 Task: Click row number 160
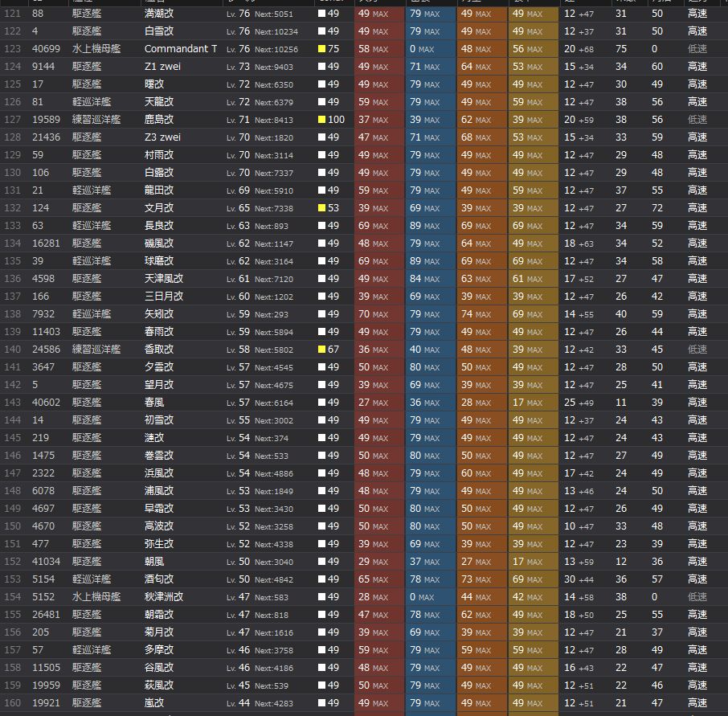click(x=13, y=703)
